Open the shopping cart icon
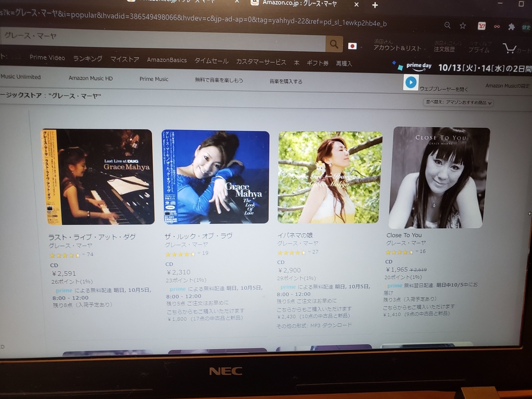This screenshot has width=532, height=399. (510, 48)
